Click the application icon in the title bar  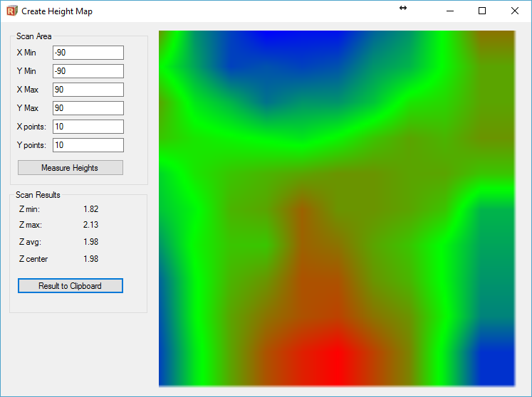pyautogui.click(x=11, y=11)
